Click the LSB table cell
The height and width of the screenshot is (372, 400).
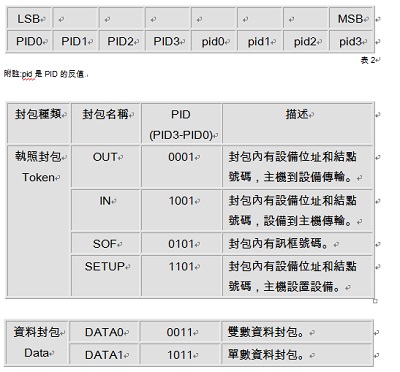pyautogui.click(x=29, y=19)
